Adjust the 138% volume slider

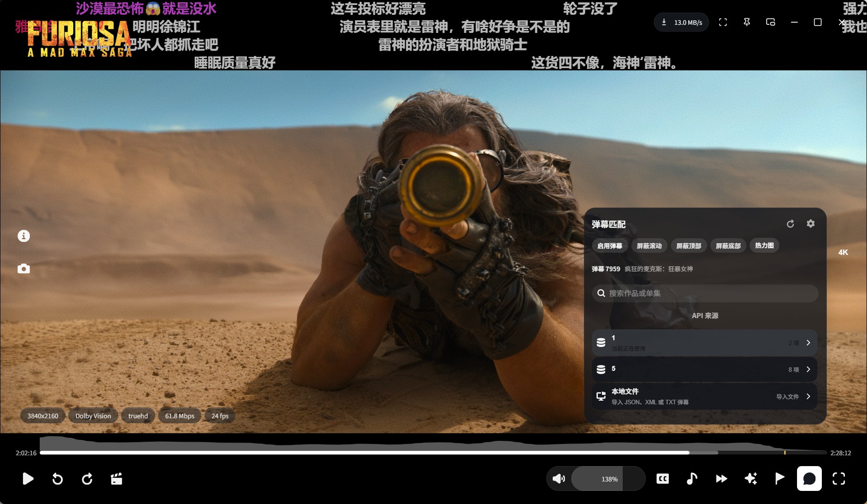tap(608, 479)
